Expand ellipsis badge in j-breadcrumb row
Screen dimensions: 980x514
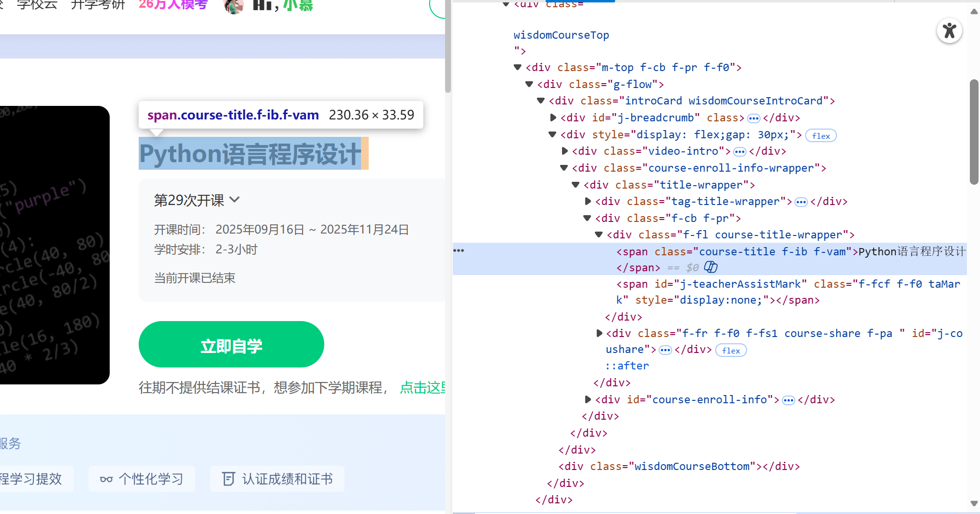[x=753, y=118]
